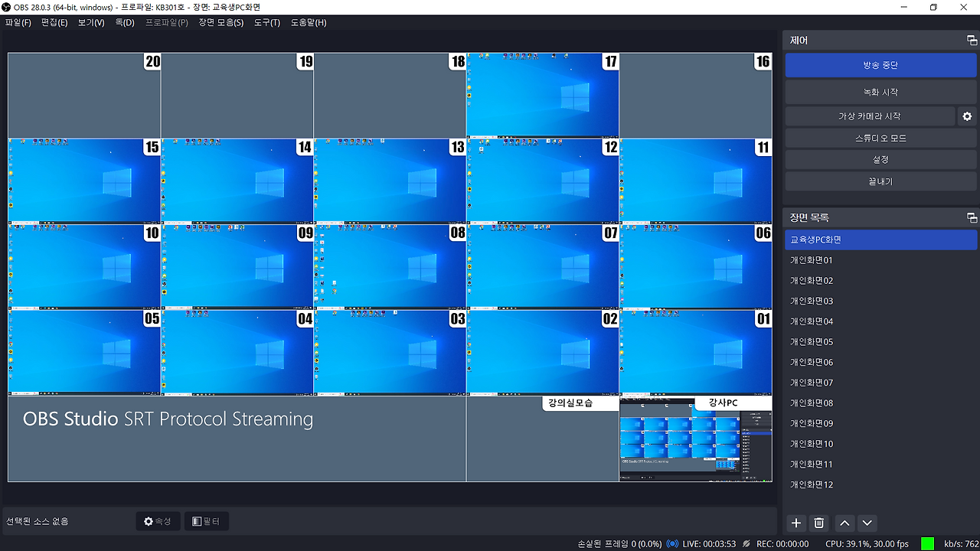
Task: Open the 필터 filters panel
Action: coord(206,521)
